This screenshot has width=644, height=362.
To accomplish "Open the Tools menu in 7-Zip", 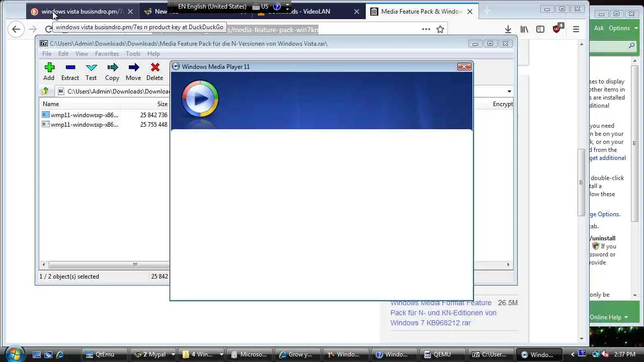I will (133, 54).
